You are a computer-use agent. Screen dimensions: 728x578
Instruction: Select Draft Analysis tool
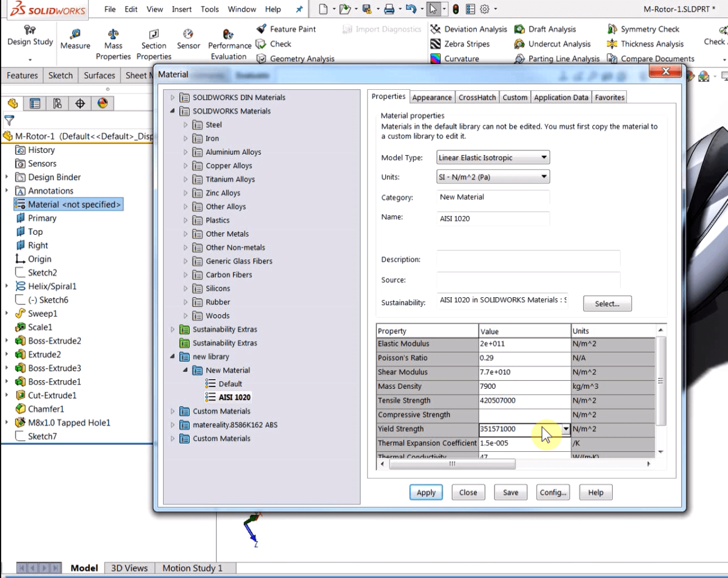[x=519, y=29]
